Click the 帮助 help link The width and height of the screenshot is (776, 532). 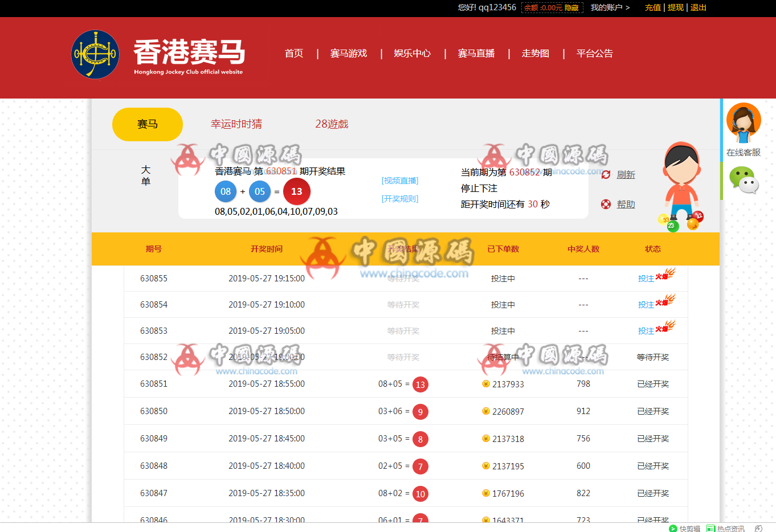[626, 204]
